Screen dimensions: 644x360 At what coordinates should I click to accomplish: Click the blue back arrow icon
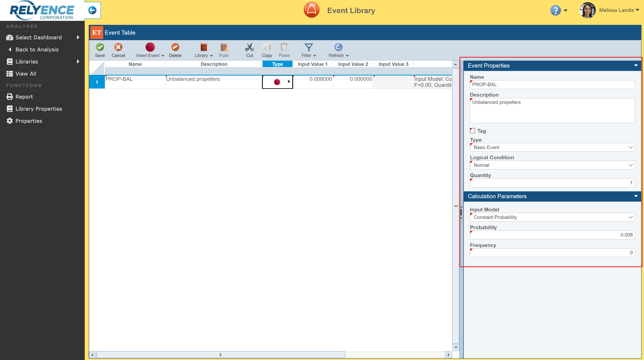92,10
